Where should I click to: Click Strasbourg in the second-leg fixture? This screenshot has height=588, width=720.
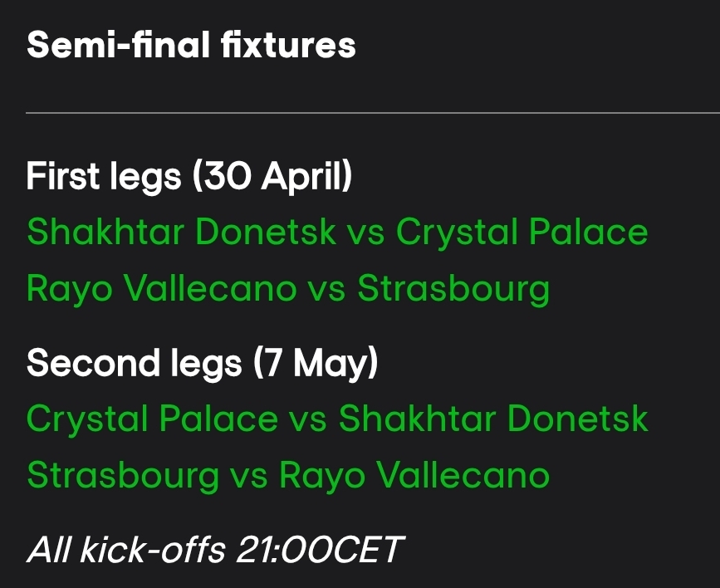pos(123,476)
